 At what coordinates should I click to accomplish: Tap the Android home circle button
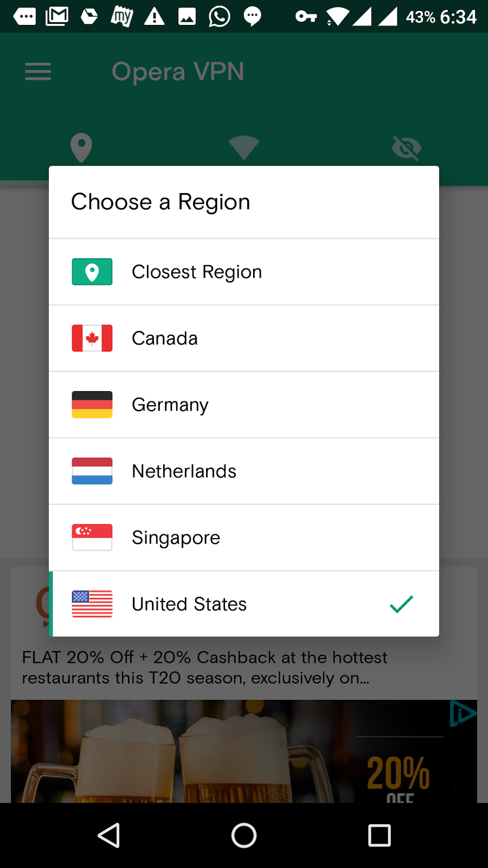point(244,835)
